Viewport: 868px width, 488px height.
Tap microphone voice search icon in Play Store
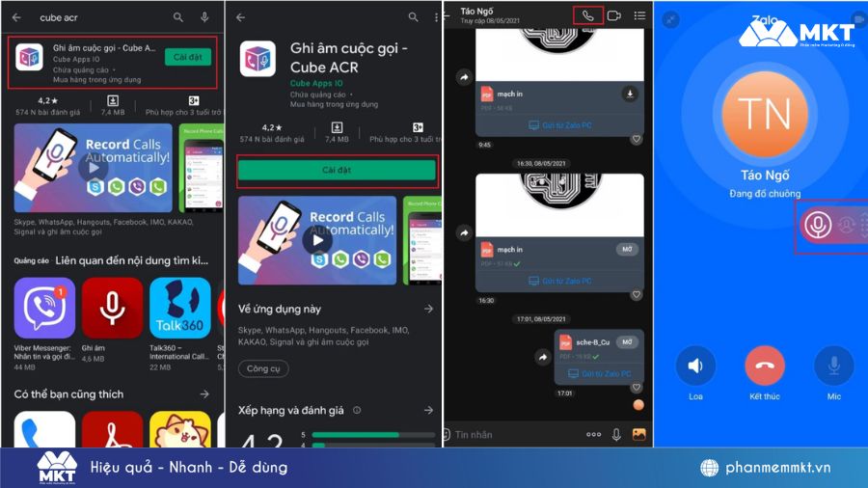click(x=204, y=17)
